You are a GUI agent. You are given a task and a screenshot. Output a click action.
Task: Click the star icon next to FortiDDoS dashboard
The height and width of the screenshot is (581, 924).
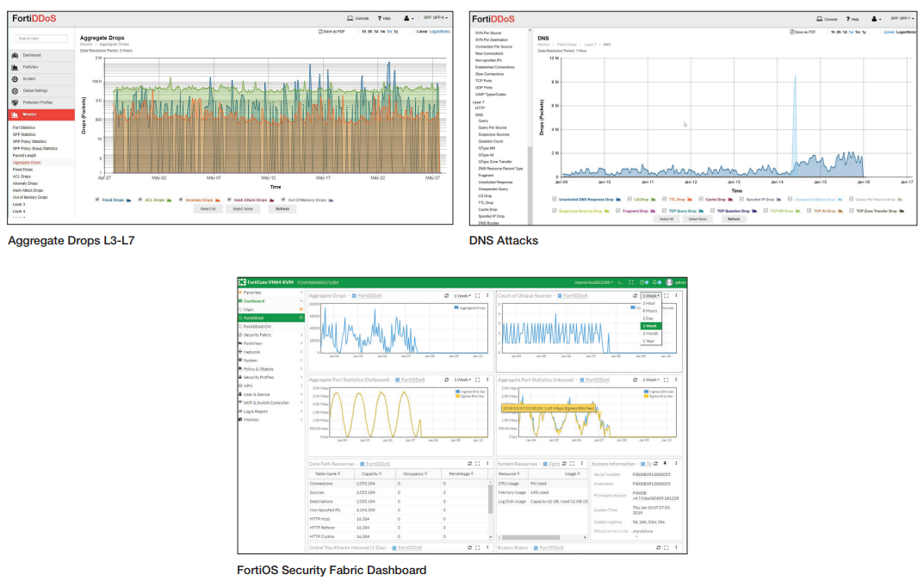coord(300,318)
